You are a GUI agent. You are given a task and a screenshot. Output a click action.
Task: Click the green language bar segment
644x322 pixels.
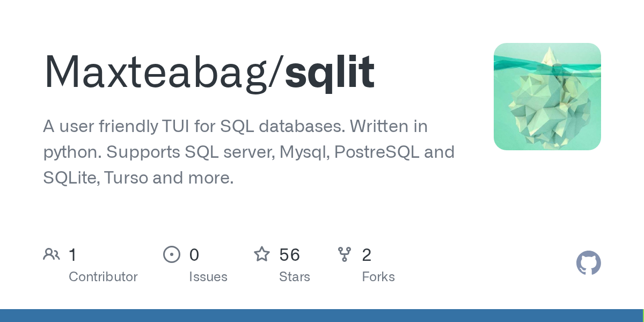tap(643, 316)
